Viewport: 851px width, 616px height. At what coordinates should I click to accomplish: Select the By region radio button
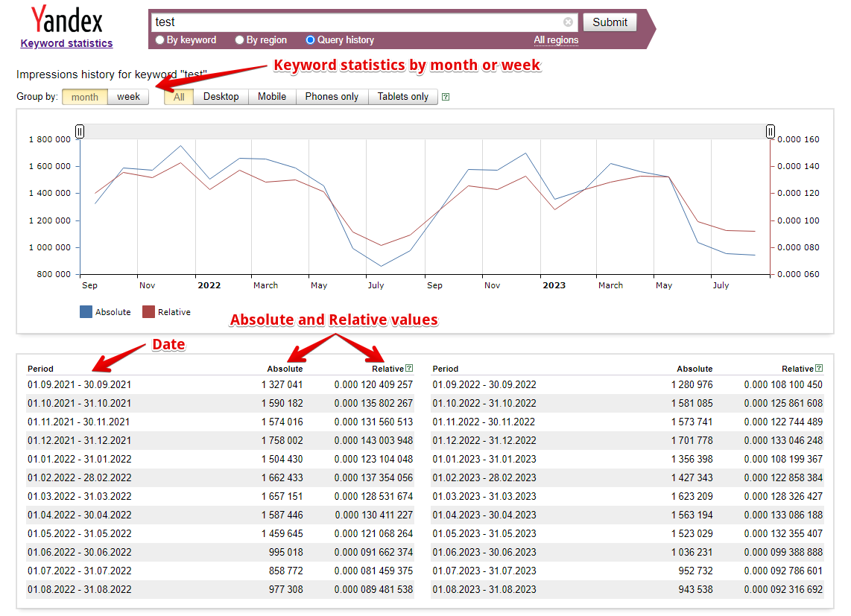pyautogui.click(x=239, y=40)
